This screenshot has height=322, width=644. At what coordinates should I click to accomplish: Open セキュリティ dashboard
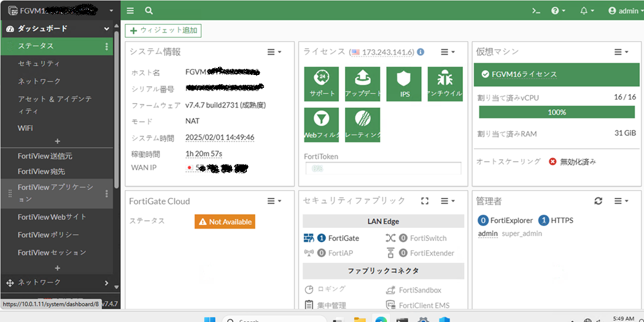39,64
